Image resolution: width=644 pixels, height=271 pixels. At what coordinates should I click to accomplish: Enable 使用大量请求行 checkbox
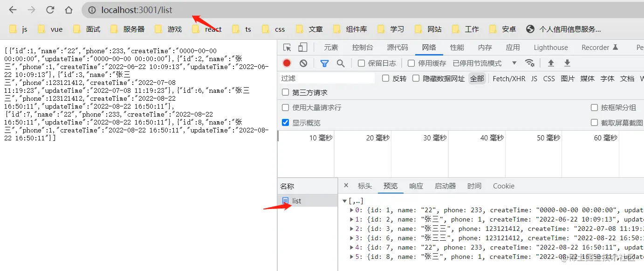coord(286,107)
